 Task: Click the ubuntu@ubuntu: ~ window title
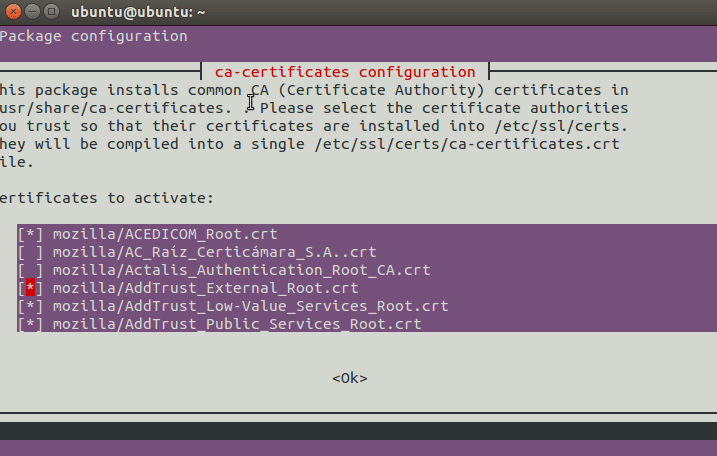coord(138,12)
